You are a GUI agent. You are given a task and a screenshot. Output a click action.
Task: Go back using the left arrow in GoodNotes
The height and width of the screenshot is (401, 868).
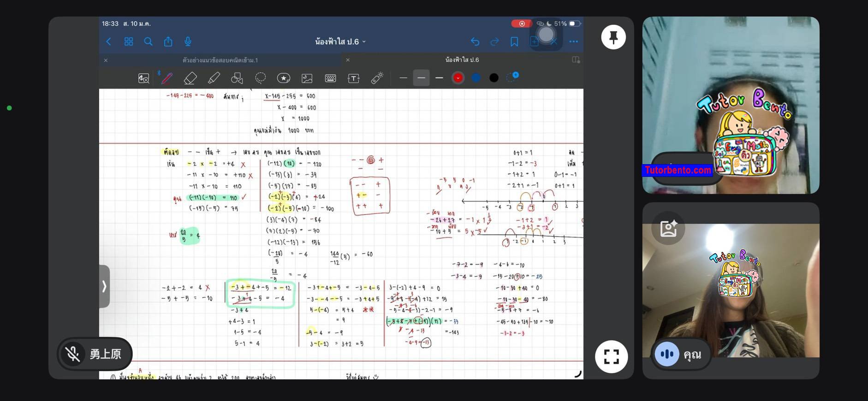click(109, 41)
